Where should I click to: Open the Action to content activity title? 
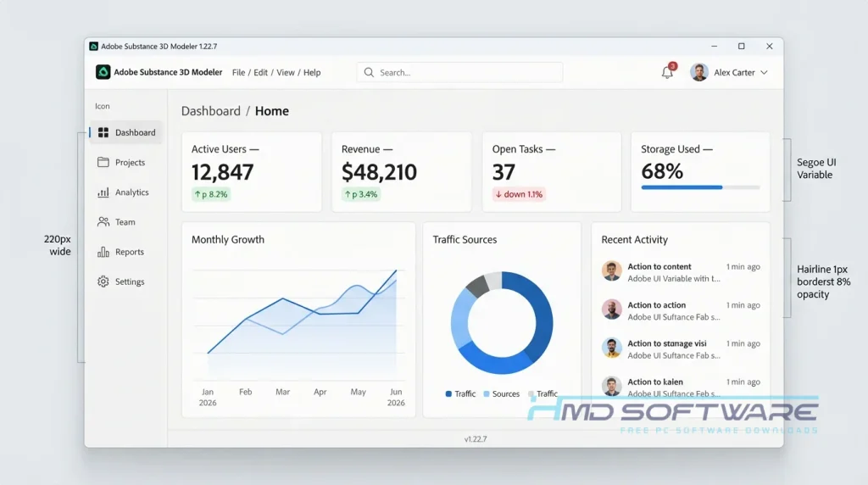(x=659, y=267)
